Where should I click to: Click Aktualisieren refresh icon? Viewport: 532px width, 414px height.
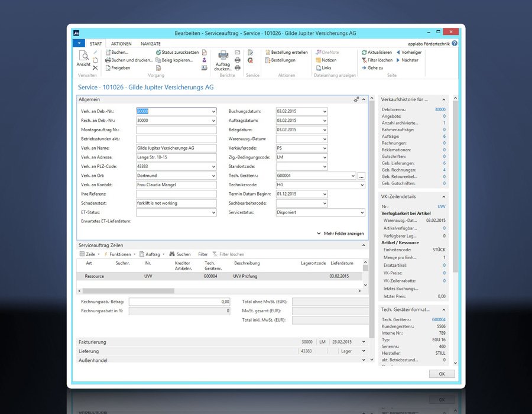point(364,52)
